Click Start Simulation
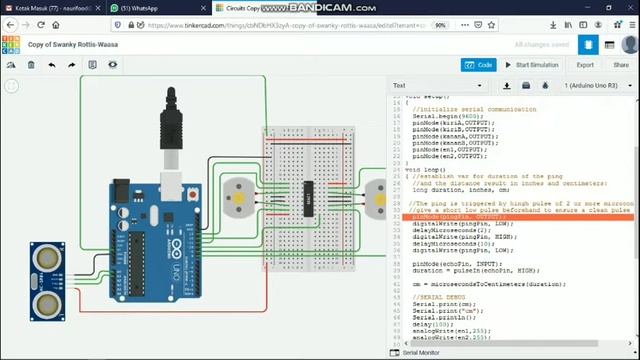Image resolution: width=640 pixels, height=360 pixels. point(532,65)
